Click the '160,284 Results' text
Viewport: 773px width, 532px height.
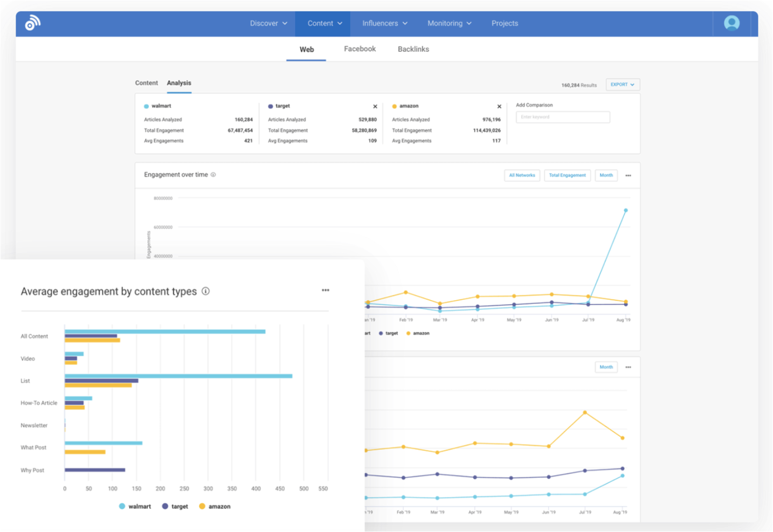(579, 85)
